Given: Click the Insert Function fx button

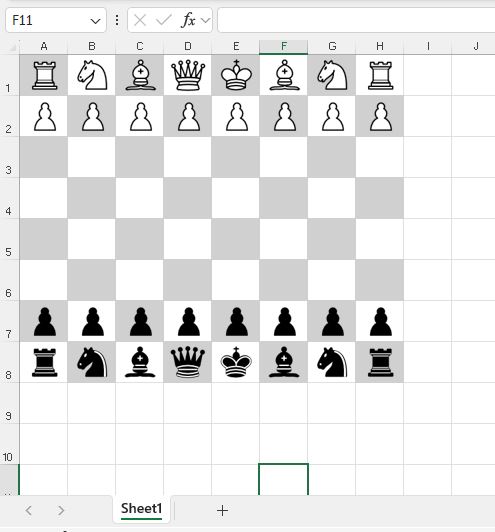Looking at the screenshot, I should pyautogui.click(x=188, y=20).
